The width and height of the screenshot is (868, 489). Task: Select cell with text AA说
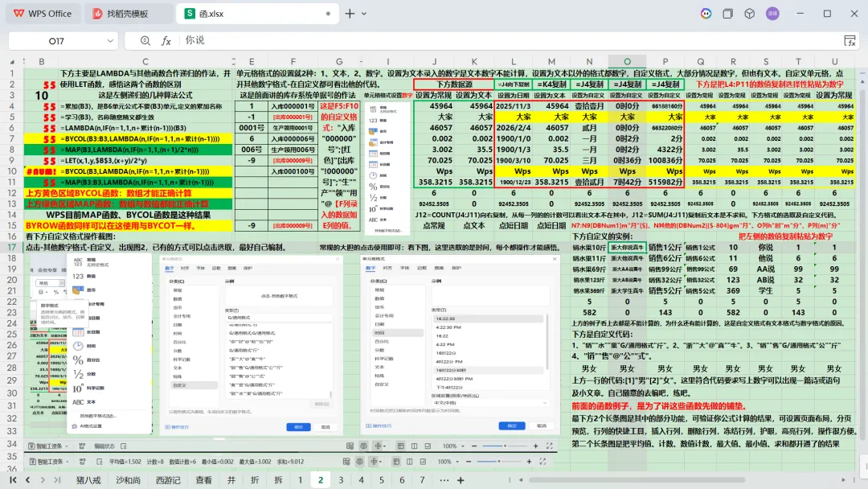[766, 269]
